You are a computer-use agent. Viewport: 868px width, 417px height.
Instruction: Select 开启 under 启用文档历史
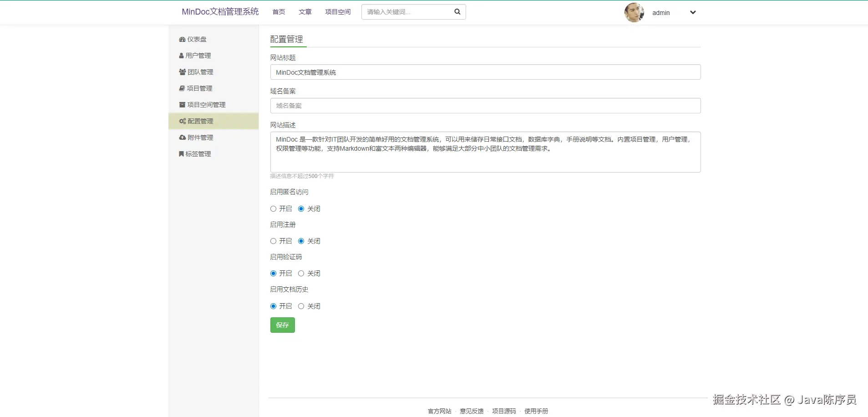pyautogui.click(x=273, y=306)
